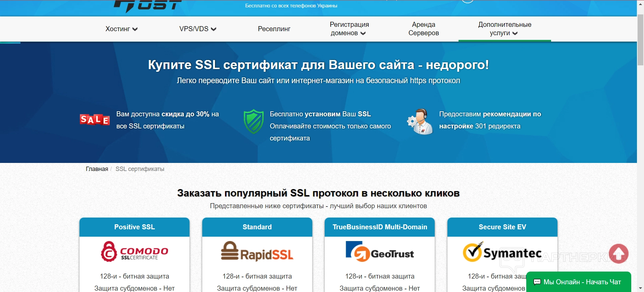The height and width of the screenshot is (292, 644).
Task: Expand the VPS/VDS dropdown menu
Action: coord(198,29)
